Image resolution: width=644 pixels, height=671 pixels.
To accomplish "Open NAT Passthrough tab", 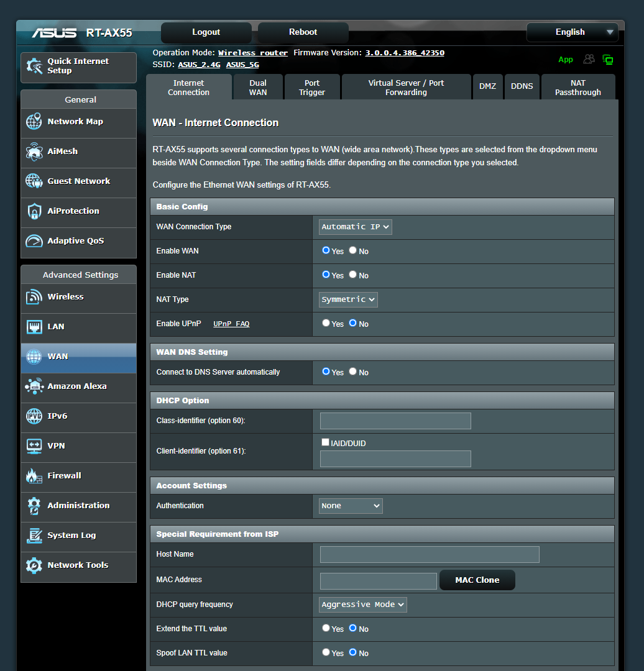I will pyautogui.click(x=578, y=88).
